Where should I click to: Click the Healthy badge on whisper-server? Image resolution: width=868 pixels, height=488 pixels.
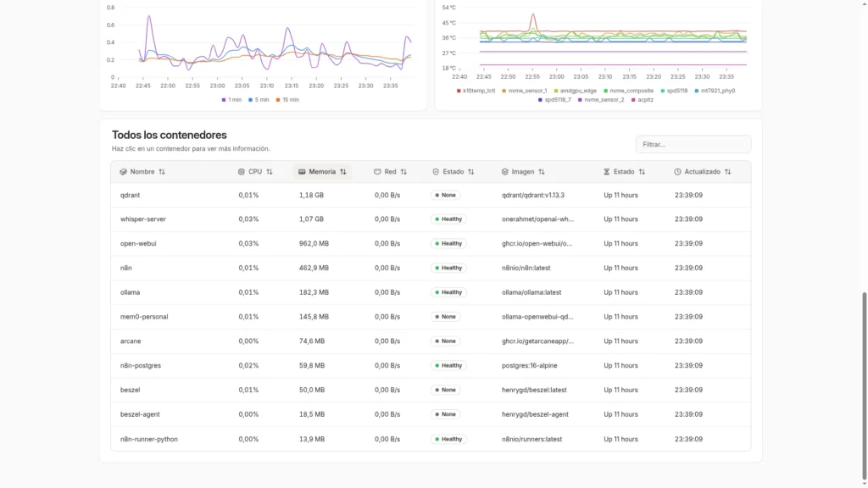click(x=448, y=219)
